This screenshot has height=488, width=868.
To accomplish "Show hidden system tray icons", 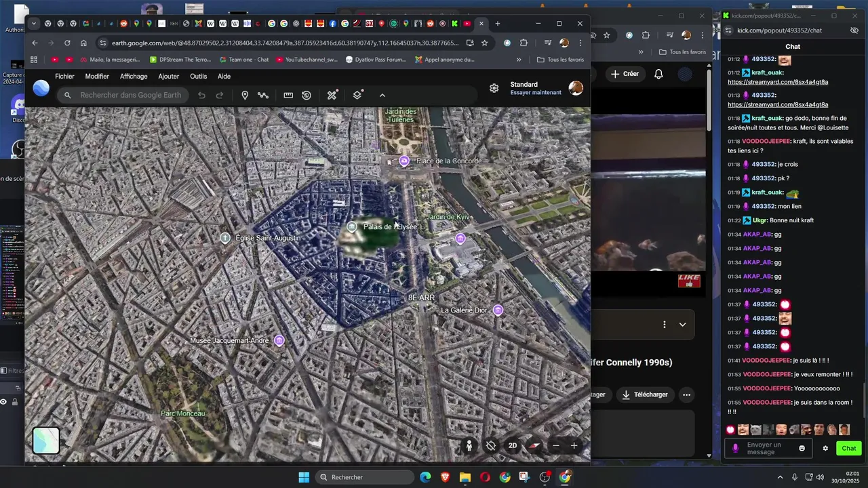I will [x=780, y=477].
